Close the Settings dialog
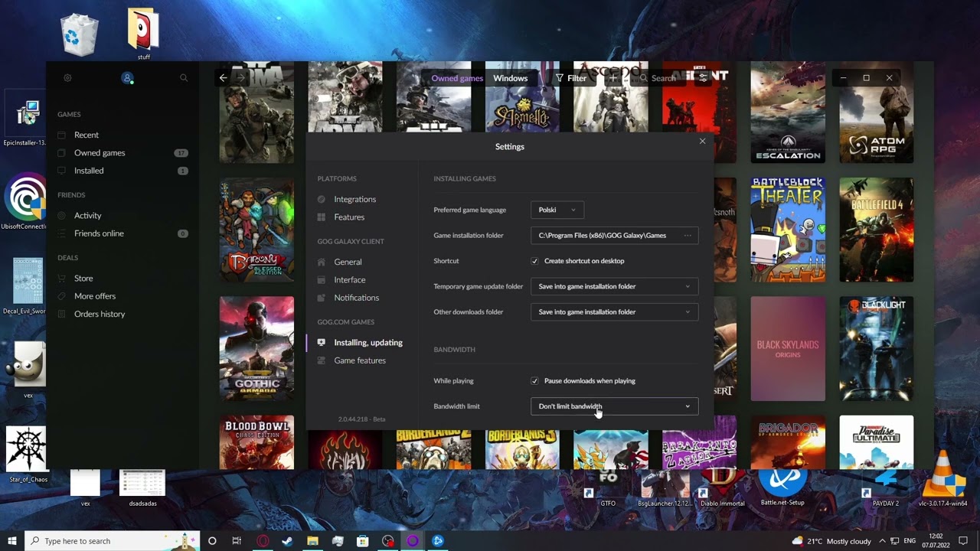This screenshot has width=980, height=551. [702, 141]
